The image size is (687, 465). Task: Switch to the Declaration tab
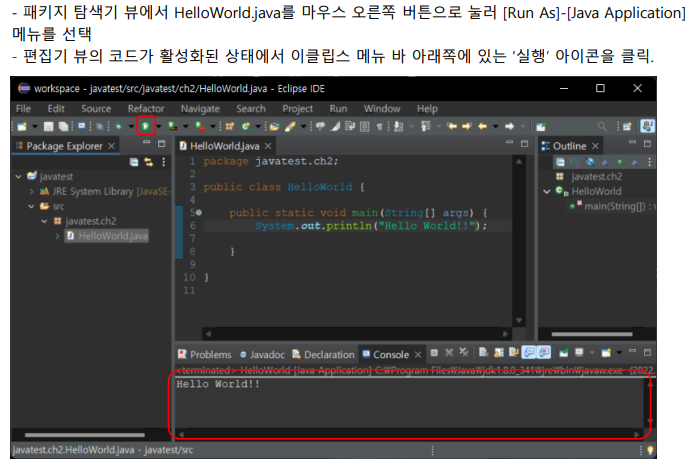coord(323,354)
